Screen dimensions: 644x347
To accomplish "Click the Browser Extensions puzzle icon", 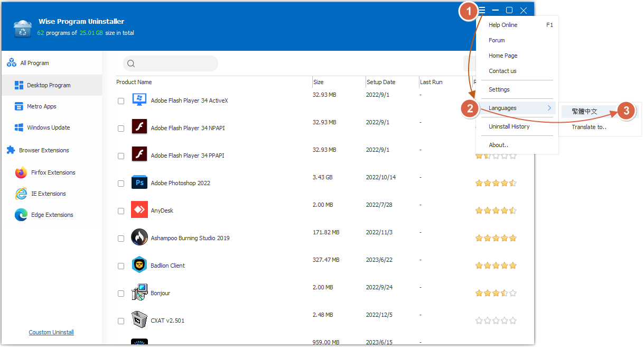I will 11,150.
